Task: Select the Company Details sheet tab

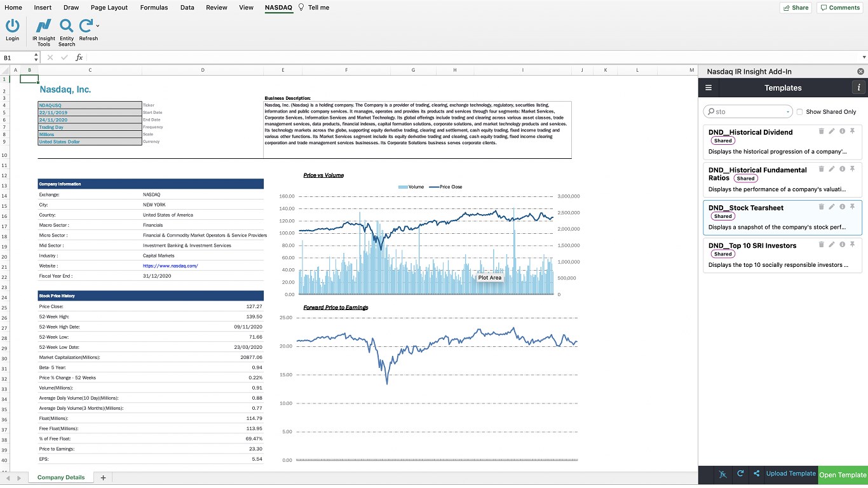Action: (x=61, y=477)
